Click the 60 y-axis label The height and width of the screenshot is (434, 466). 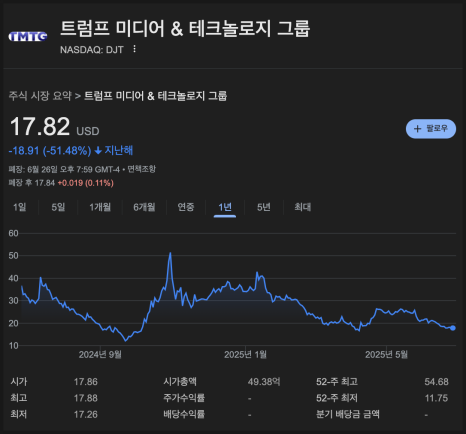tap(13, 233)
